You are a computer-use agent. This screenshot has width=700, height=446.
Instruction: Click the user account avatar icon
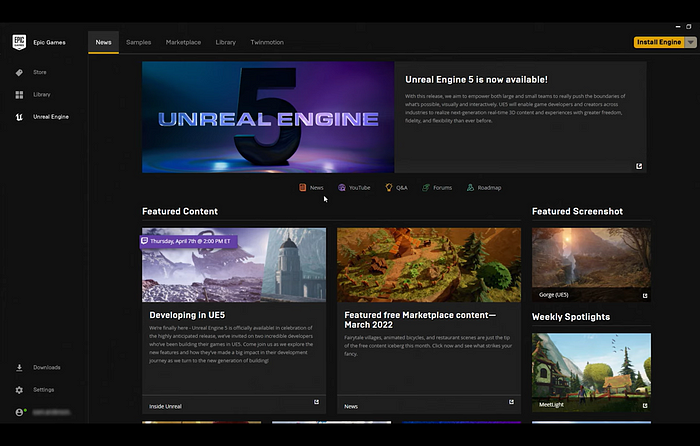tap(19, 412)
